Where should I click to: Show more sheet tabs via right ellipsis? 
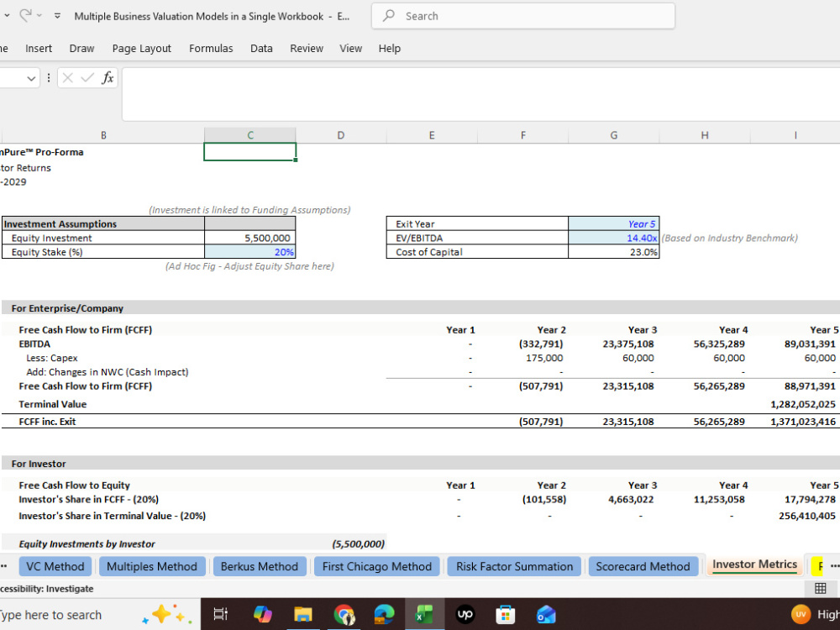835,566
